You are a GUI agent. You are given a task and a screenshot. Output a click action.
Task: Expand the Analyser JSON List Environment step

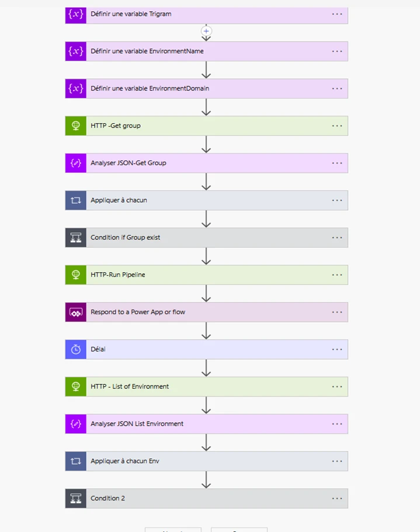coord(204,424)
